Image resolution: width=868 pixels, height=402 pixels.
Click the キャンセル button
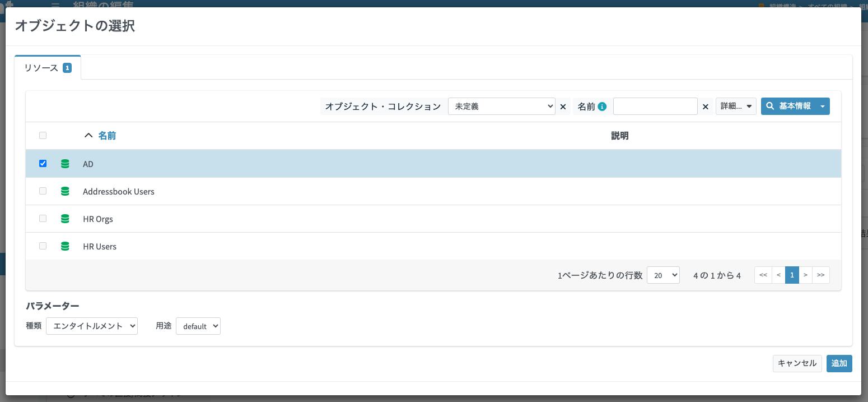(797, 363)
